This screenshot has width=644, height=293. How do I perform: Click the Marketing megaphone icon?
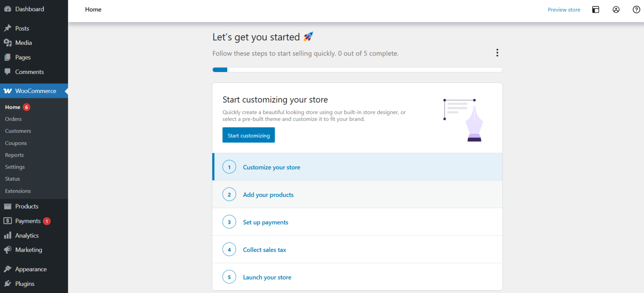(8, 250)
